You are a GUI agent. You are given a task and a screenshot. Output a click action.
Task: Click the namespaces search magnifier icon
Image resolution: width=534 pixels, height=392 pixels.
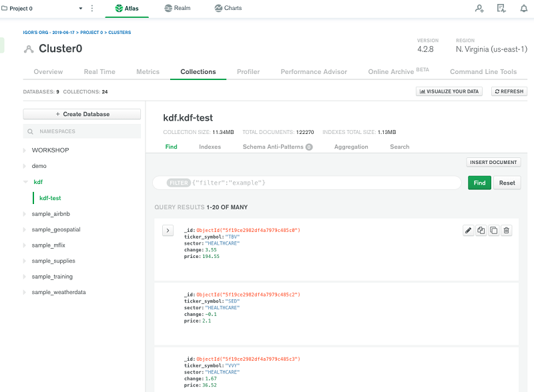point(30,131)
